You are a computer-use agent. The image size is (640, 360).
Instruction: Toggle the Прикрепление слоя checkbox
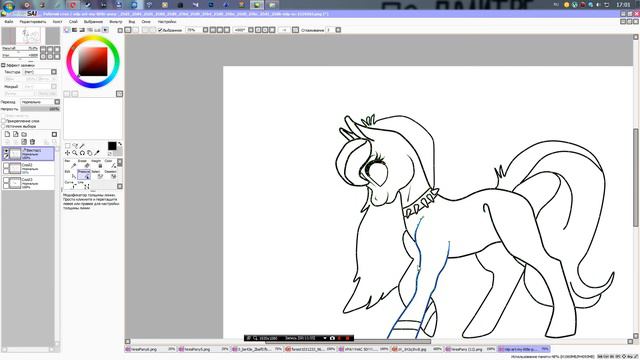(x=4, y=121)
